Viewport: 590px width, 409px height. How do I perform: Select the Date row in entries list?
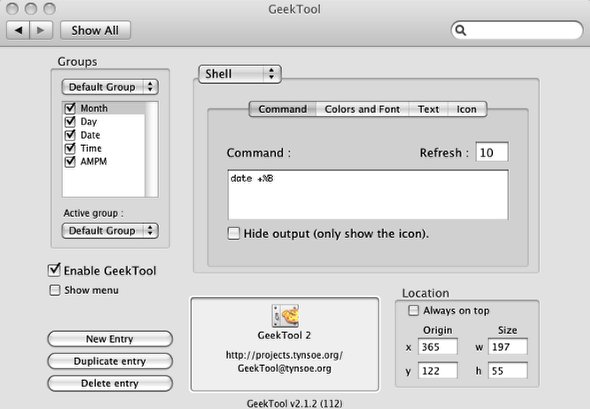(104, 135)
